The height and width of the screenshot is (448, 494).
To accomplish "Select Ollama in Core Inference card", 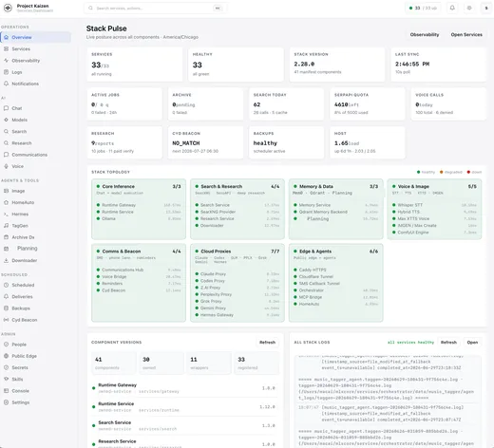I will (139, 218).
